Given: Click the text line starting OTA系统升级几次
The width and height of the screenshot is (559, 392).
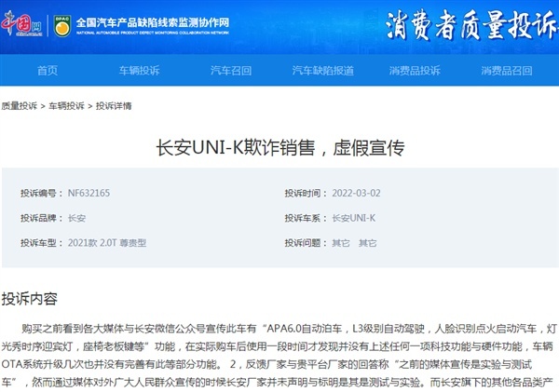Looking at the screenshot, I should tap(266, 364).
